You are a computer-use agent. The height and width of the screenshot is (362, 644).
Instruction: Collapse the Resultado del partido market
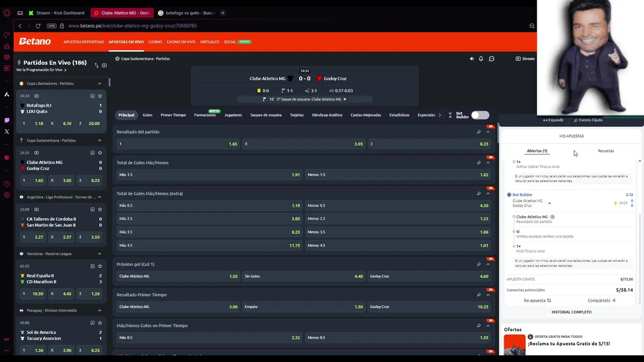pyautogui.click(x=488, y=132)
